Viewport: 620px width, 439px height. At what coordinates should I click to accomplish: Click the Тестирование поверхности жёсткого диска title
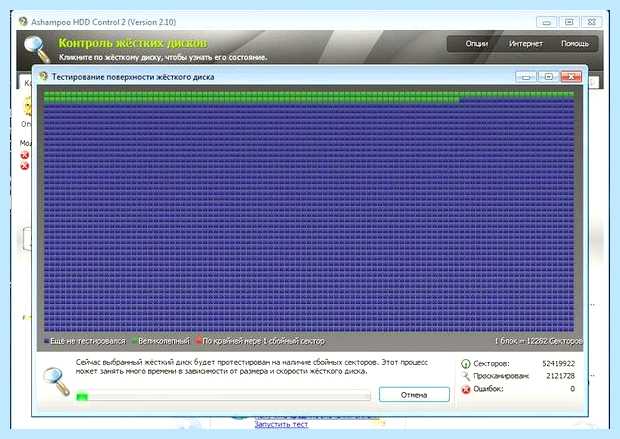[133, 77]
